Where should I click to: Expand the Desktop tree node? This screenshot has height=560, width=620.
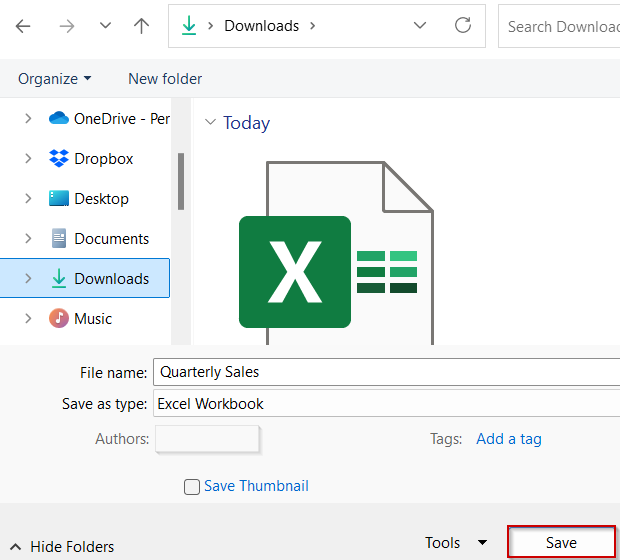tap(28, 198)
